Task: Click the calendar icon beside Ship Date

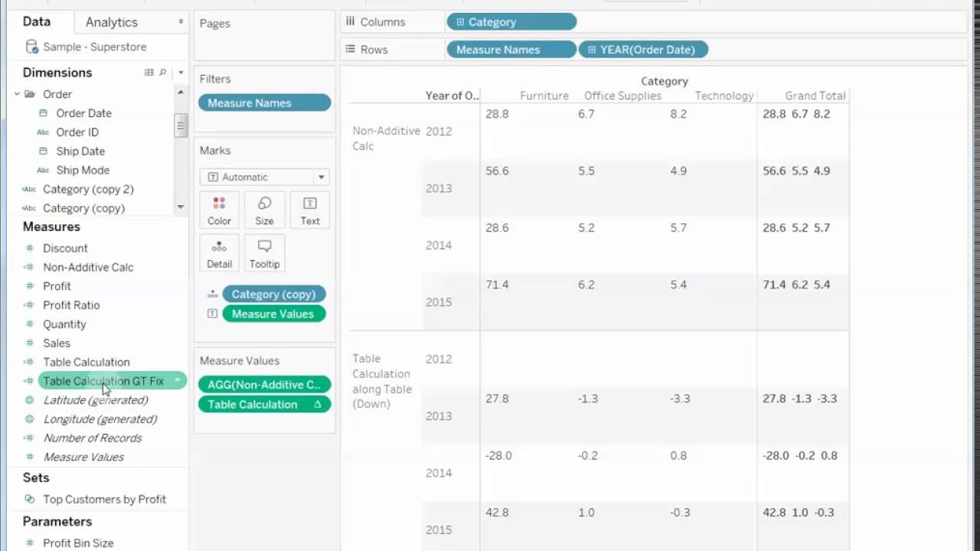Action: 43,152
